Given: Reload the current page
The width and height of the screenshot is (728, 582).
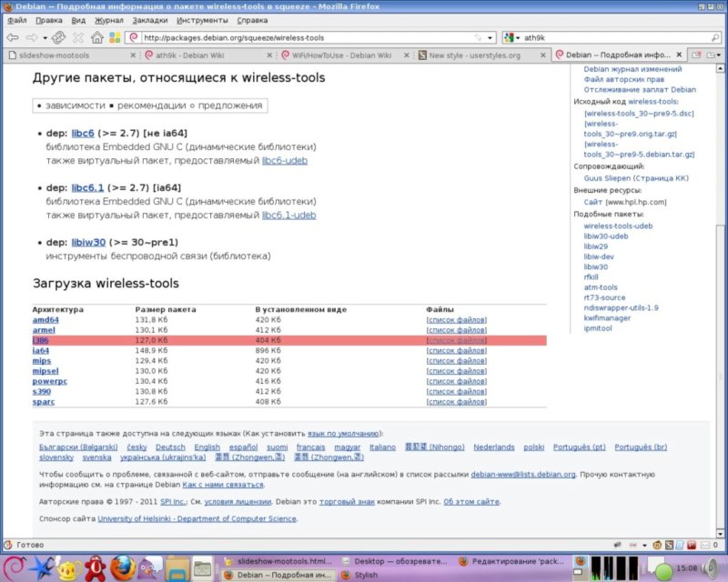Looking at the screenshot, I should (58, 37).
